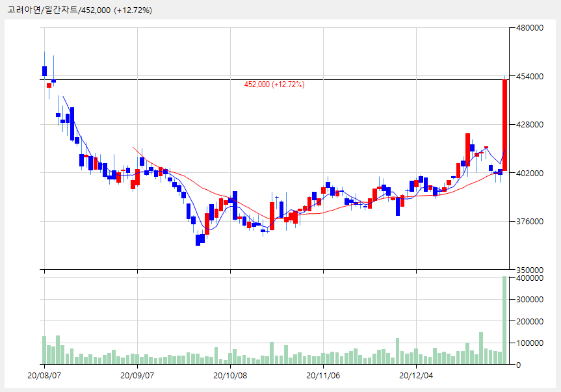This screenshot has width=561, height=392.
Task: Click the tall red candlestick at the latest date
Action: point(505,125)
